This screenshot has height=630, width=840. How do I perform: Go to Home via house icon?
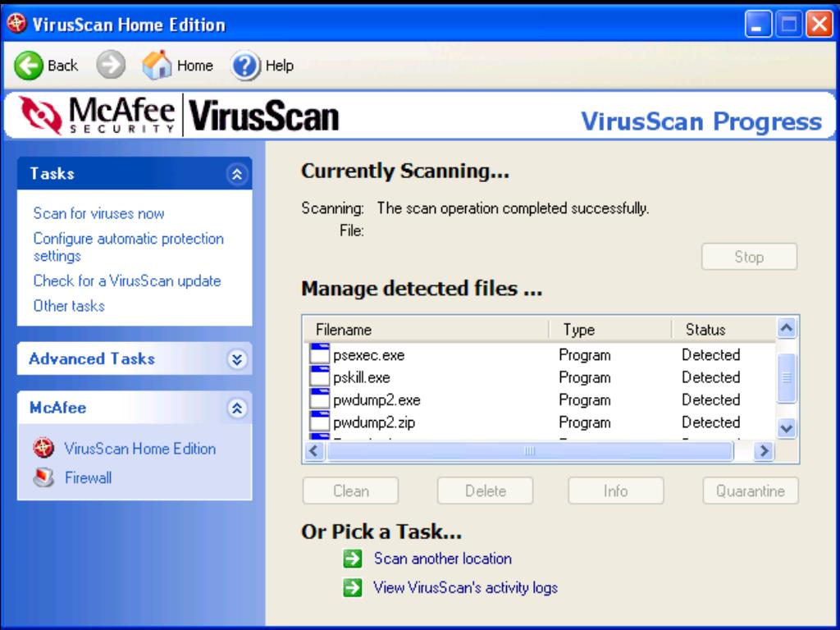click(157, 66)
